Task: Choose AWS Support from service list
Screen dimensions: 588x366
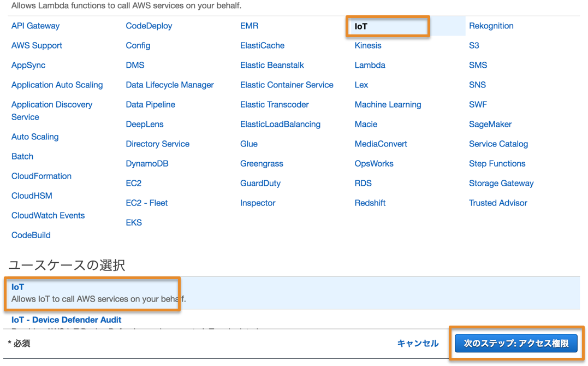Action: (x=37, y=45)
